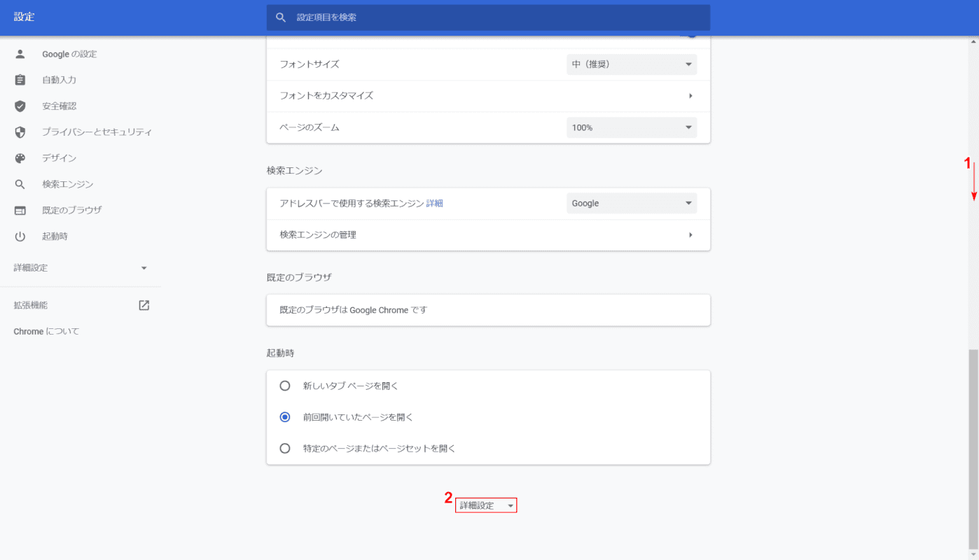The image size is (979, 560).
Task: Expand 詳細設定 in the left sidebar
Action: coord(81,267)
